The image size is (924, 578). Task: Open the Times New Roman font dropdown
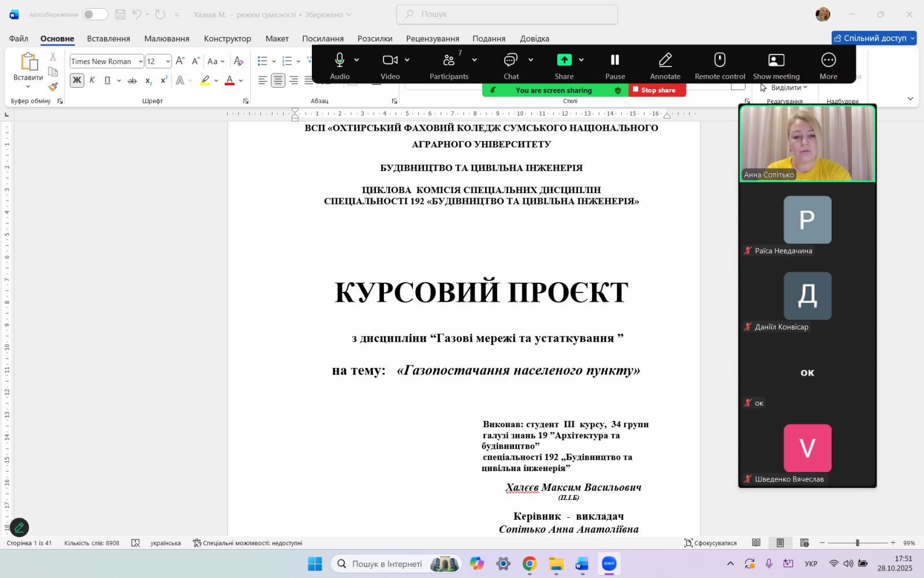point(140,61)
